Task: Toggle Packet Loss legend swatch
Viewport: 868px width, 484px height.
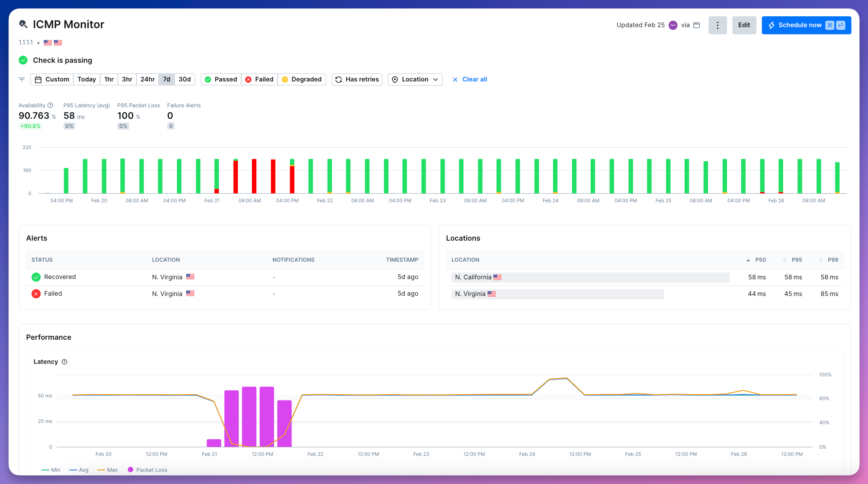Action: [131, 470]
